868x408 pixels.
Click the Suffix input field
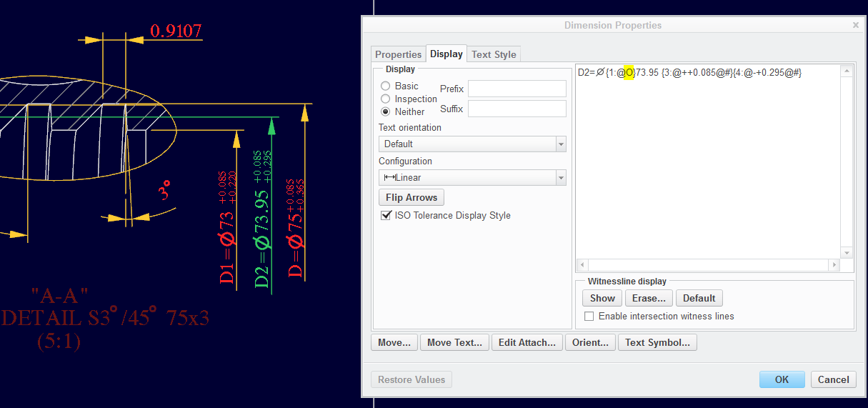tap(517, 109)
